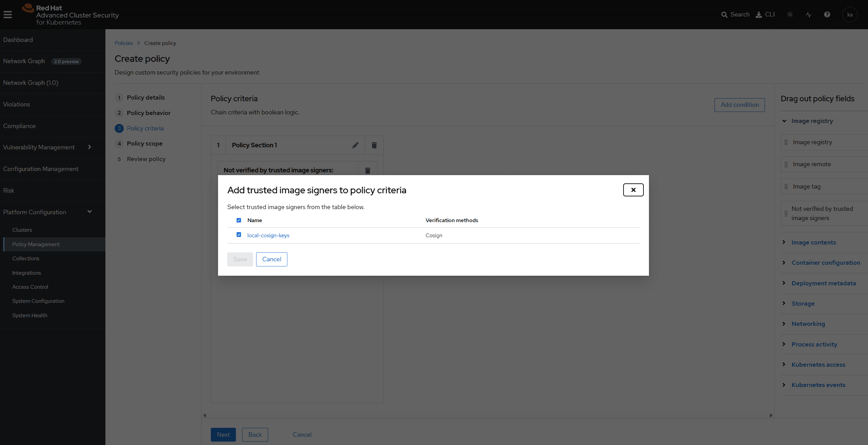Expand the Storage category

[798, 304]
